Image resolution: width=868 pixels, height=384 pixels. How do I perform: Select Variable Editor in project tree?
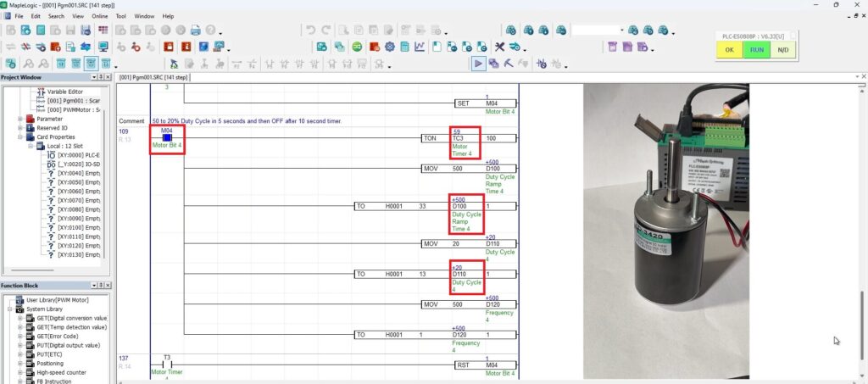pos(64,92)
